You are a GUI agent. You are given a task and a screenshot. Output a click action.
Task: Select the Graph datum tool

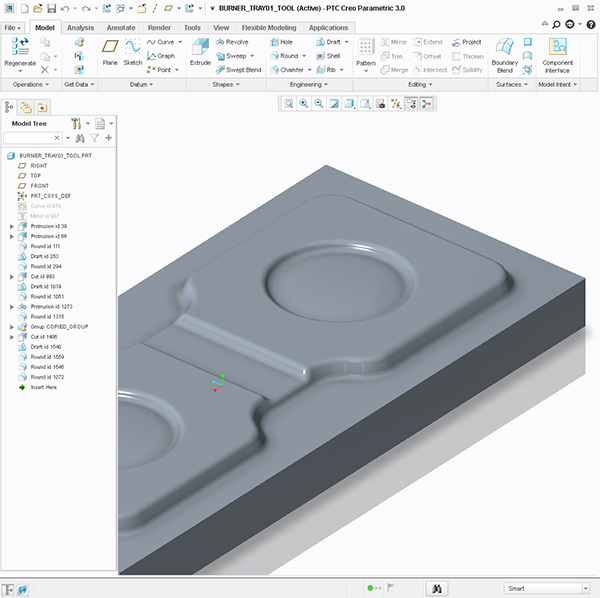[x=161, y=56]
